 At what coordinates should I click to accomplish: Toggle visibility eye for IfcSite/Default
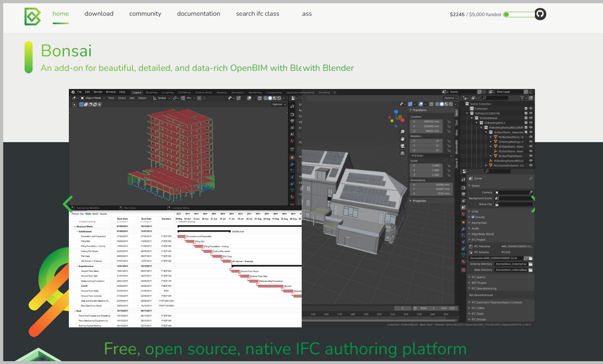coord(531,118)
